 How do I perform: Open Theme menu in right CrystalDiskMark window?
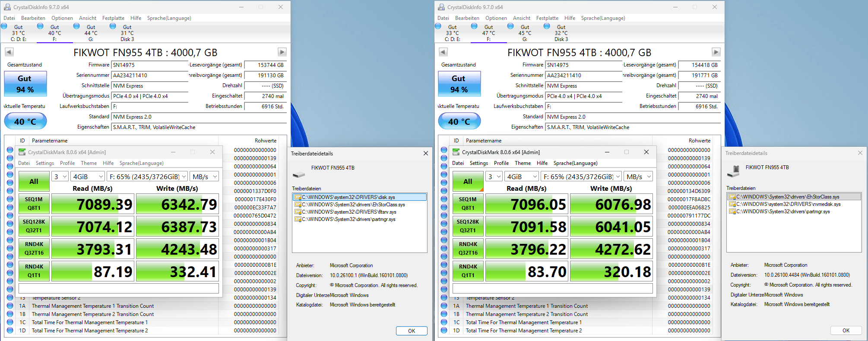523,163
